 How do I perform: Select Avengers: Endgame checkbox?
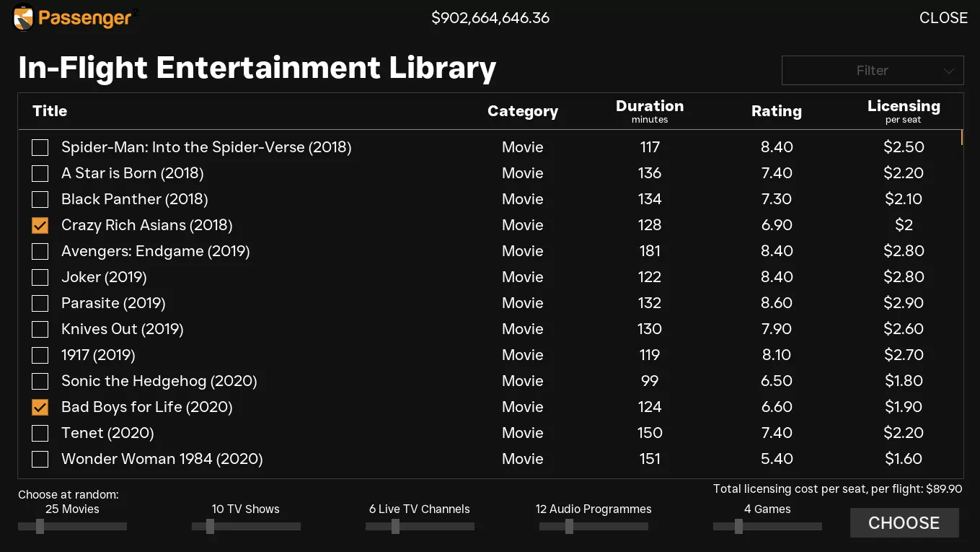click(x=40, y=251)
